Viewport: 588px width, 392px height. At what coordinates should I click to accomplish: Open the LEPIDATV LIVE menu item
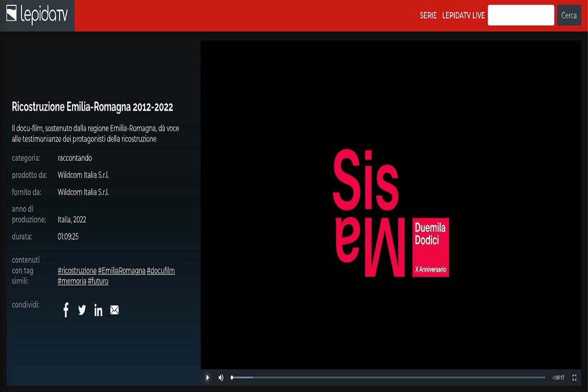[464, 16]
